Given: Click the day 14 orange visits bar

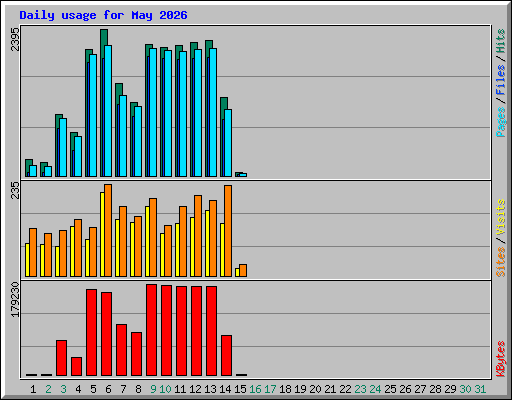Looking at the screenshot, I should click(x=228, y=231).
